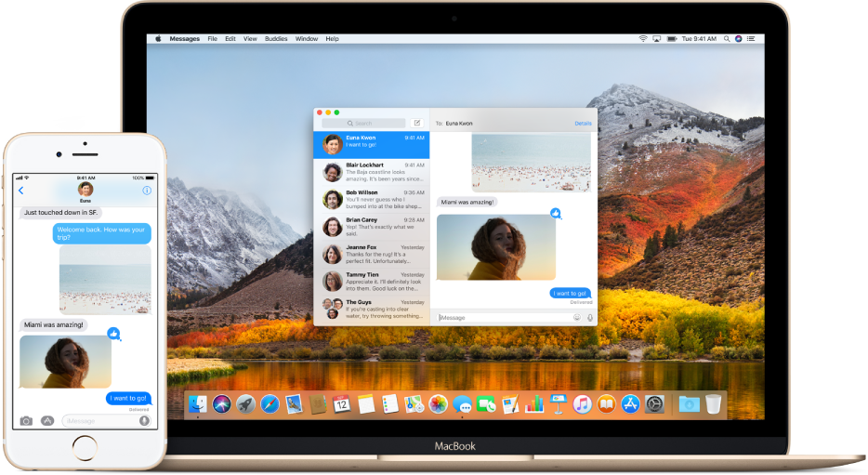Click the Messages speech-bubble icon in Dock
The height and width of the screenshot is (475, 868).
(x=462, y=404)
